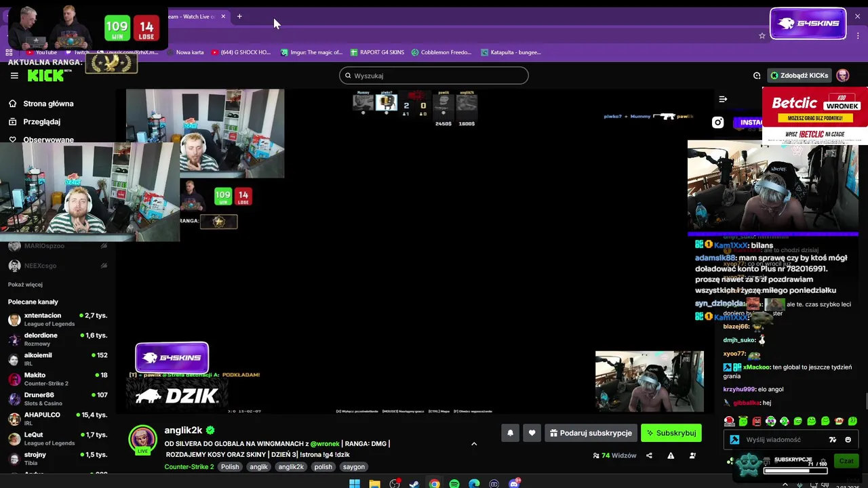Bookmark this page star icon
The image size is (868, 488).
pos(762,35)
